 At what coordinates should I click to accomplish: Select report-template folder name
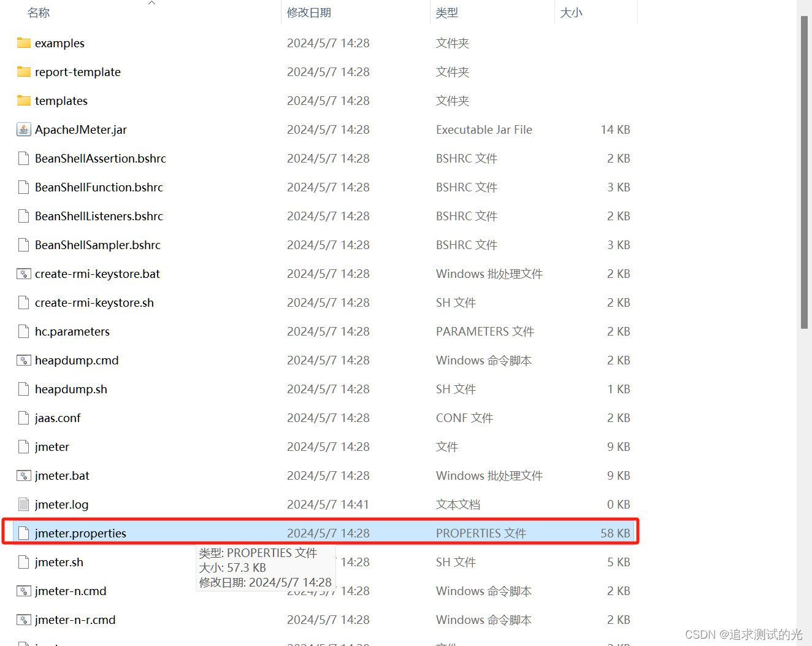point(78,72)
